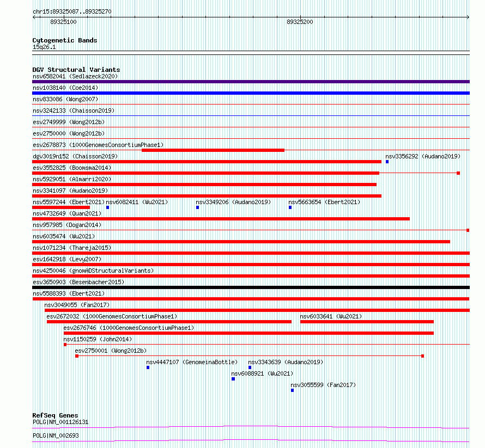Image resolution: width=485 pixels, height=448 pixels.
Task: Select nsv6033641 (Wu2021) label
Action: pos(331,316)
